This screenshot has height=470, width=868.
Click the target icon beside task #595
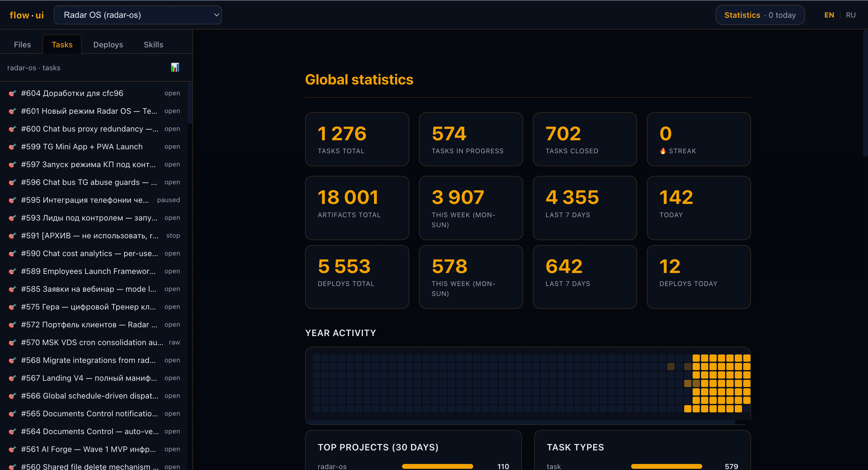(x=12, y=200)
